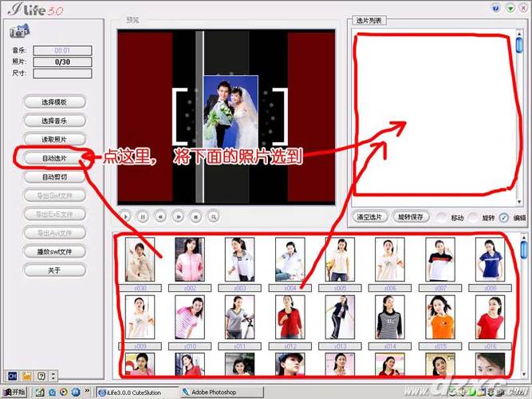Switch to Adobe Photoshop in the taskbar
The height and width of the screenshot is (399, 532).
(x=215, y=393)
